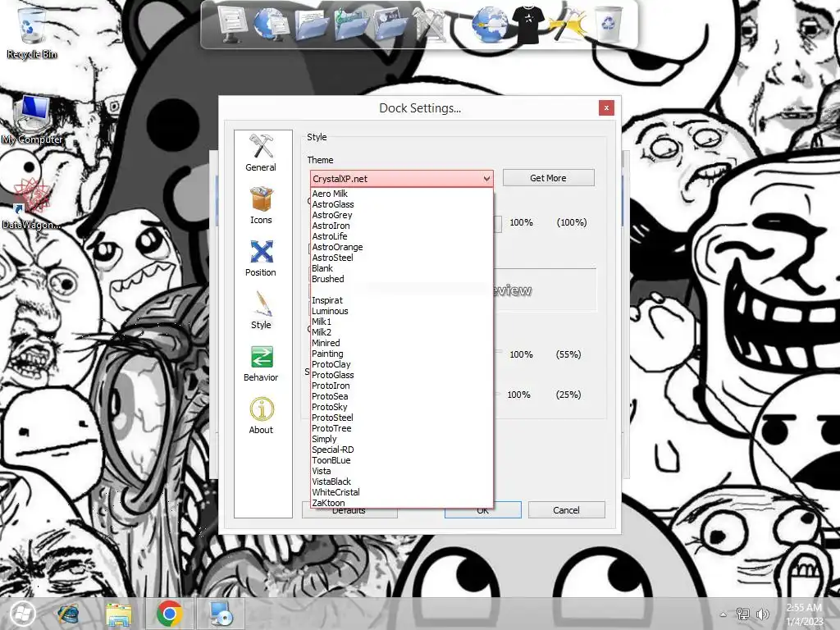This screenshot has height=630, width=840.
Task: Click the hammer dock settings icon
Action: pos(568,24)
